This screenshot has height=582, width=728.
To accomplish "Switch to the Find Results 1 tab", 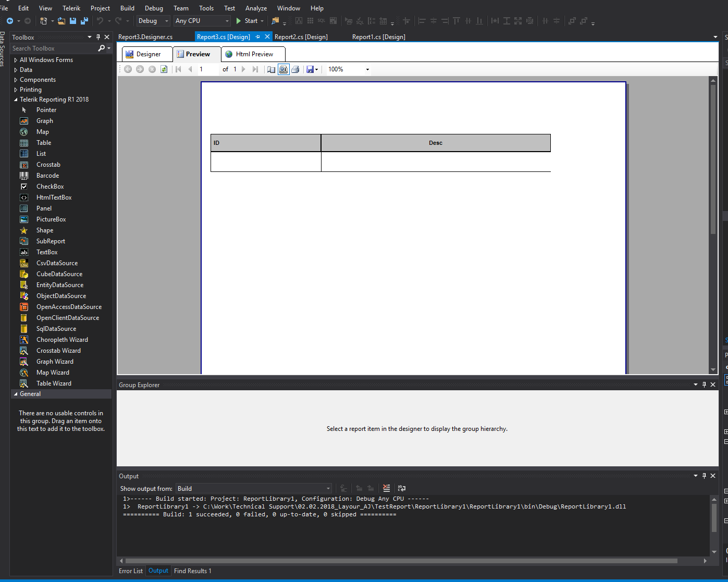I will click(x=193, y=571).
